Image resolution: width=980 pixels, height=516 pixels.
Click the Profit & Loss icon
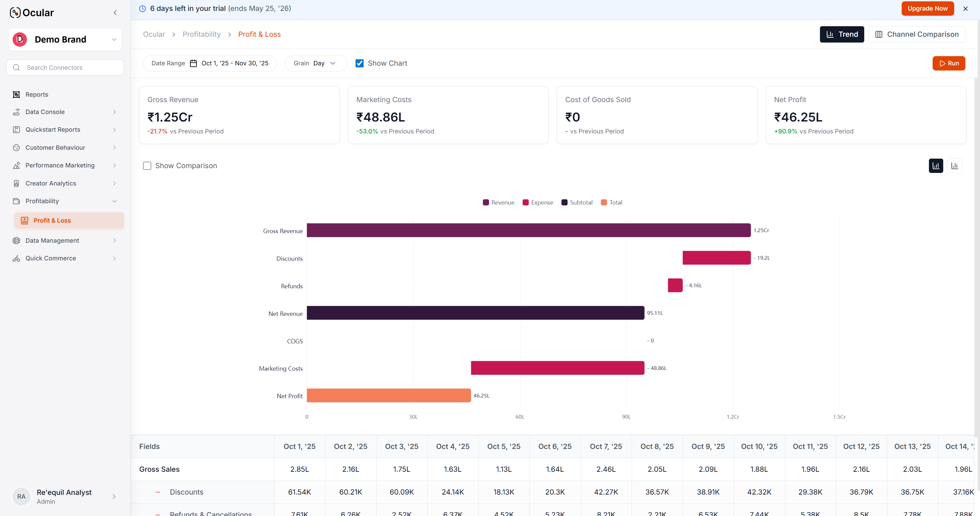(25, 221)
